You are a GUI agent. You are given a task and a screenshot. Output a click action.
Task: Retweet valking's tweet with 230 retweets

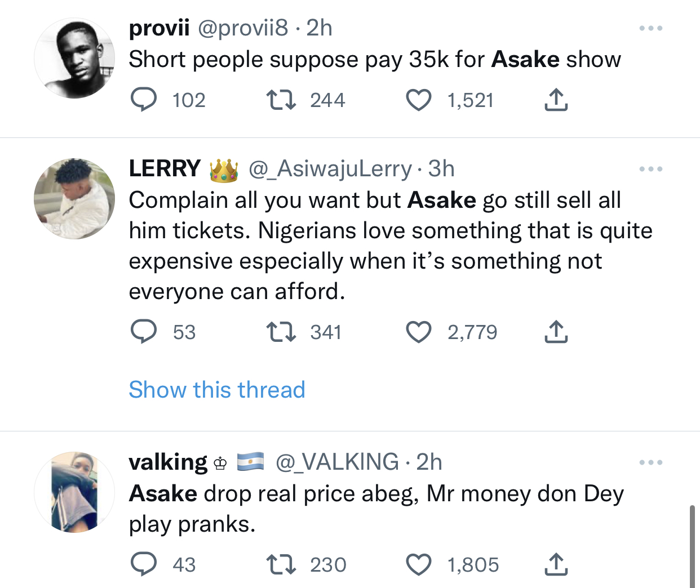[281, 564]
